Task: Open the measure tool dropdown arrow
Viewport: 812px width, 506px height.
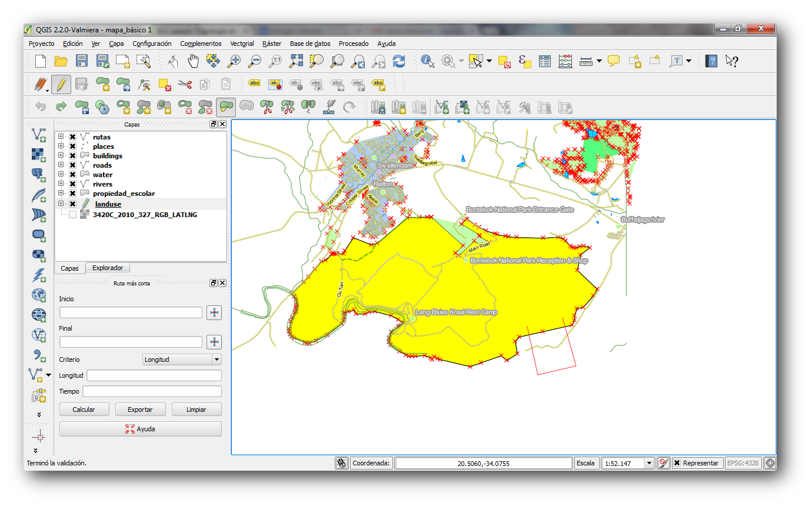Action: click(598, 61)
